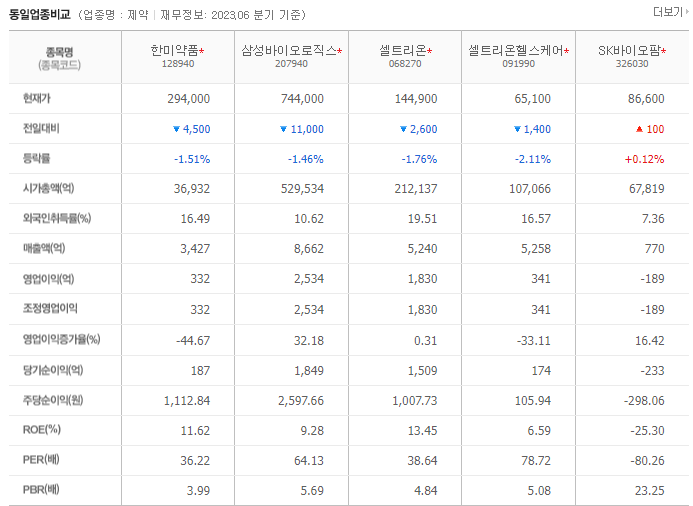The width and height of the screenshot is (693, 506).
Task: Click the -1.51% change rate
Action: point(192,159)
